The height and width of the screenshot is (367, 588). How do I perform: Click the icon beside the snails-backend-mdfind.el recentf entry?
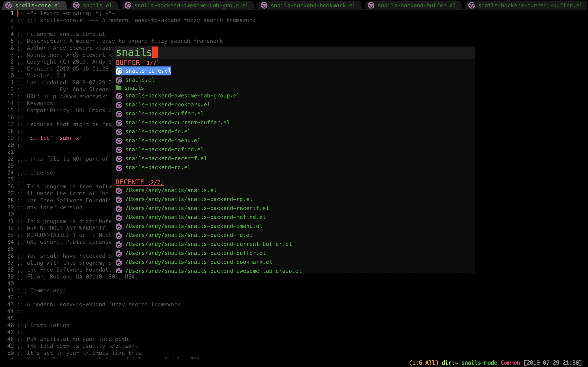(x=119, y=218)
